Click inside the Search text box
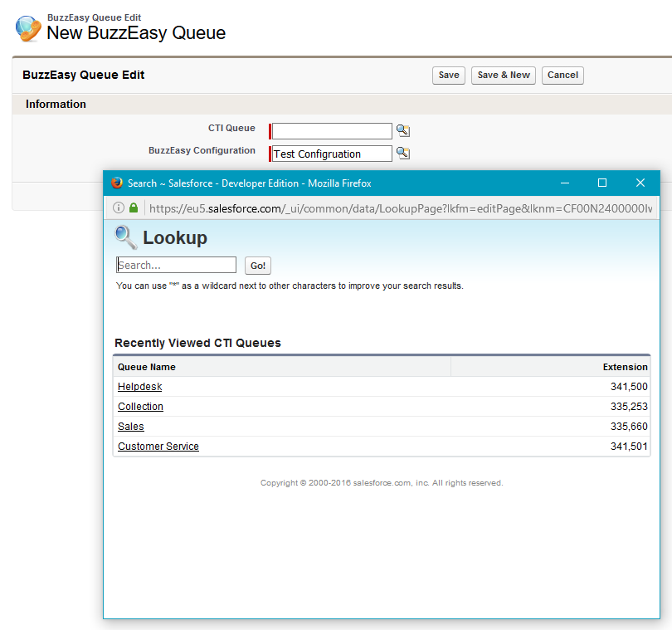Viewport: 672px width, 630px height. pos(176,264)
